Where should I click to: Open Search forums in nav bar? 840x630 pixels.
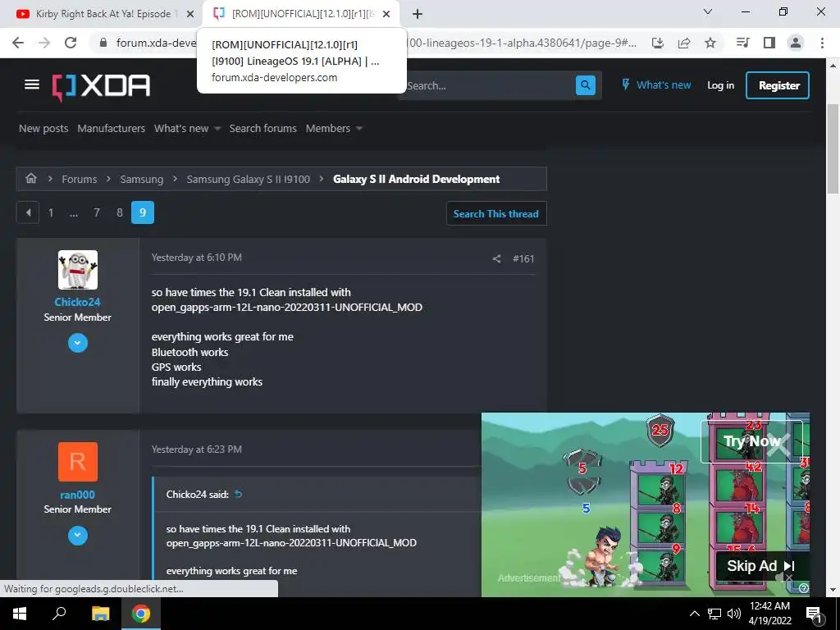click(263, 129)
